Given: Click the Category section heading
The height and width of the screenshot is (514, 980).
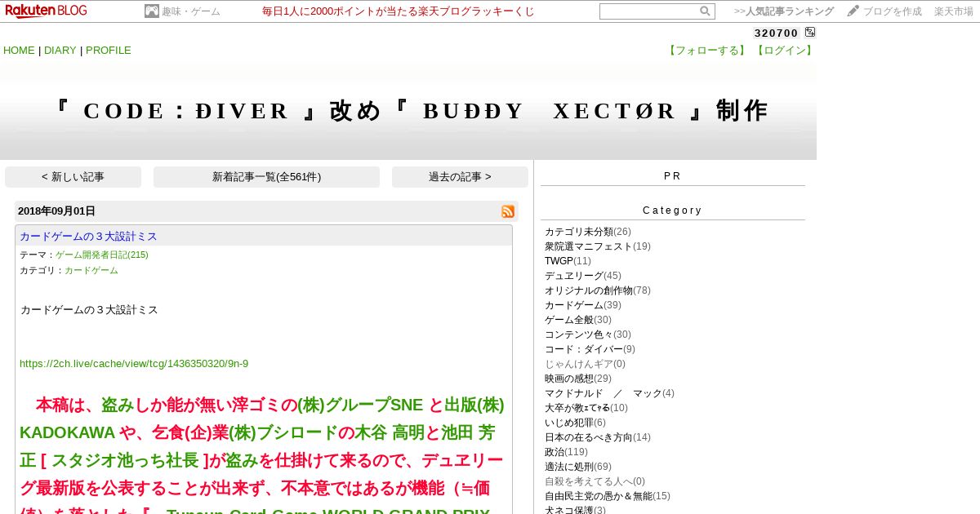Looking at the screenshot, I should 672,210.
